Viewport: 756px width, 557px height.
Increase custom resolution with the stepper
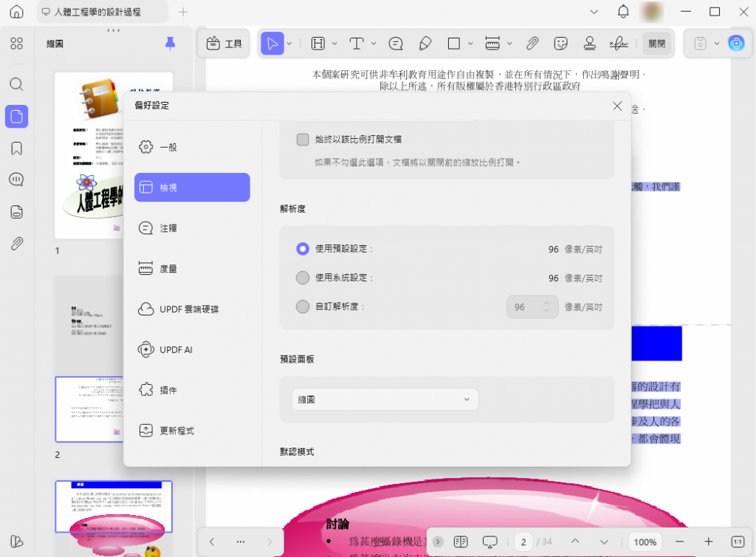545,303
